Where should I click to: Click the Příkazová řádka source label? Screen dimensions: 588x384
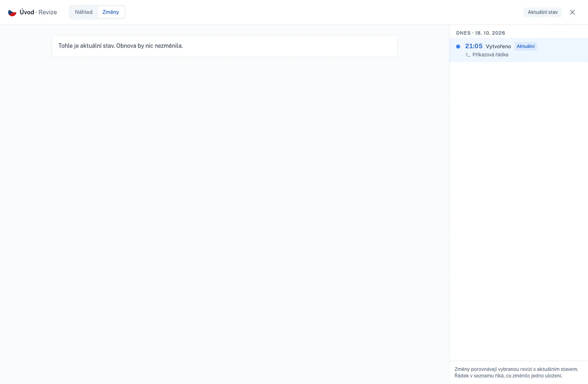tap(490, 55)
